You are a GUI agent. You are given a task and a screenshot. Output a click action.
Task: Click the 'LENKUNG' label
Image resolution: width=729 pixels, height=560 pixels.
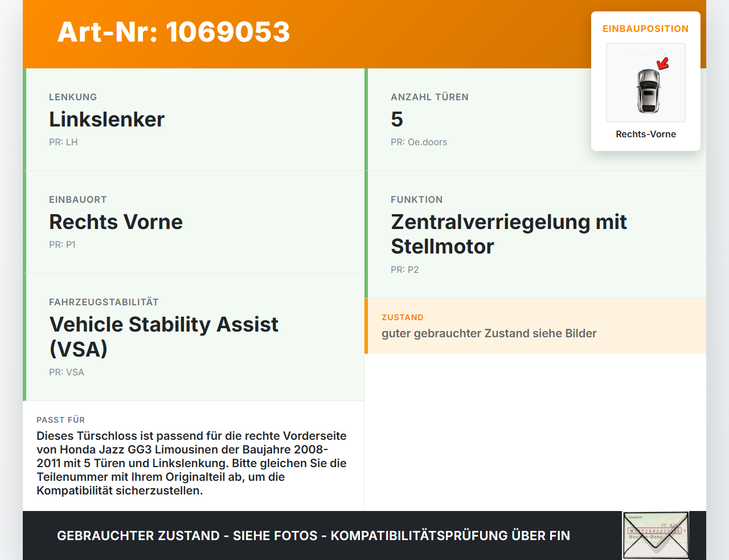[73, 97]
